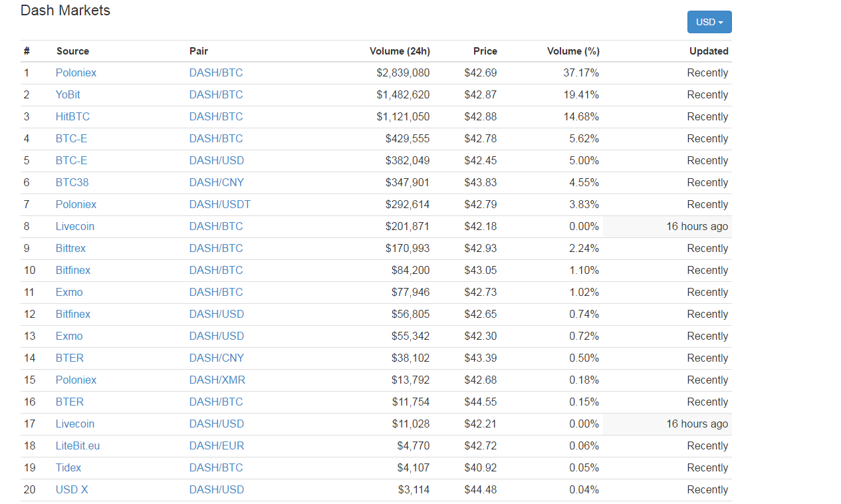Select the $40.92 price cell
841x504 pixels.
481,467
